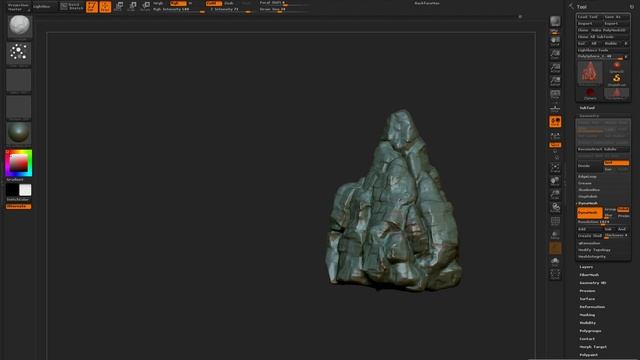This screenshot has width=640, height=360.
Task: Collapse the DynaMesh section header
Action: (588, 203)
